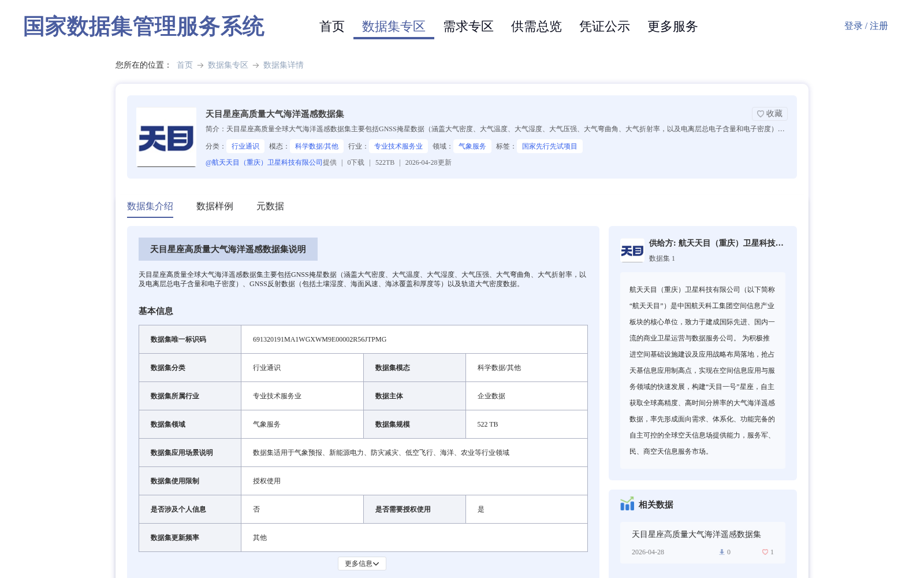Open 凭证公示 in top navigation
The height and width of the screenshot is (578, 924).
pos(605,27)
